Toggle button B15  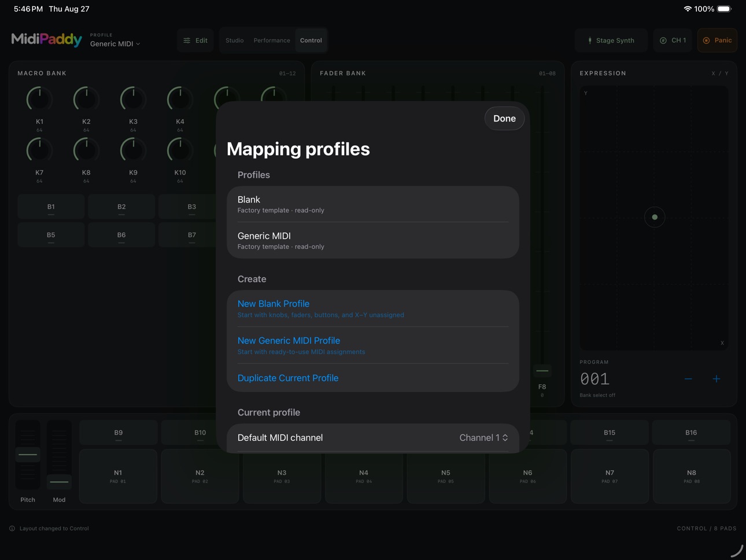610,433
